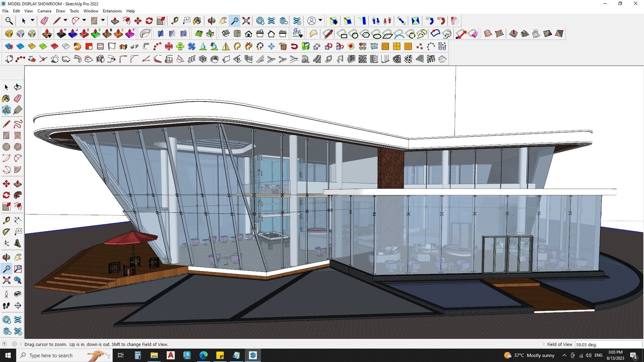Activate the Push/Pull tool
Image resolution: width=644 pixels, height=362 pixels.
pyautogui.click(x=115, y=20)
